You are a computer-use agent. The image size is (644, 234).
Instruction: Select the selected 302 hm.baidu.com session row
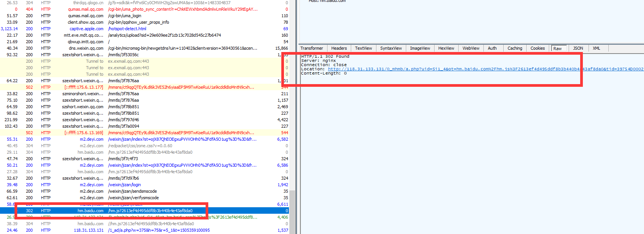tap(144, 211)
